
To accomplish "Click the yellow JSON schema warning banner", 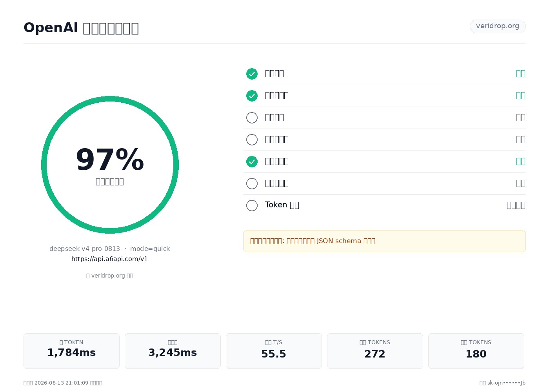I will point(384,241).
